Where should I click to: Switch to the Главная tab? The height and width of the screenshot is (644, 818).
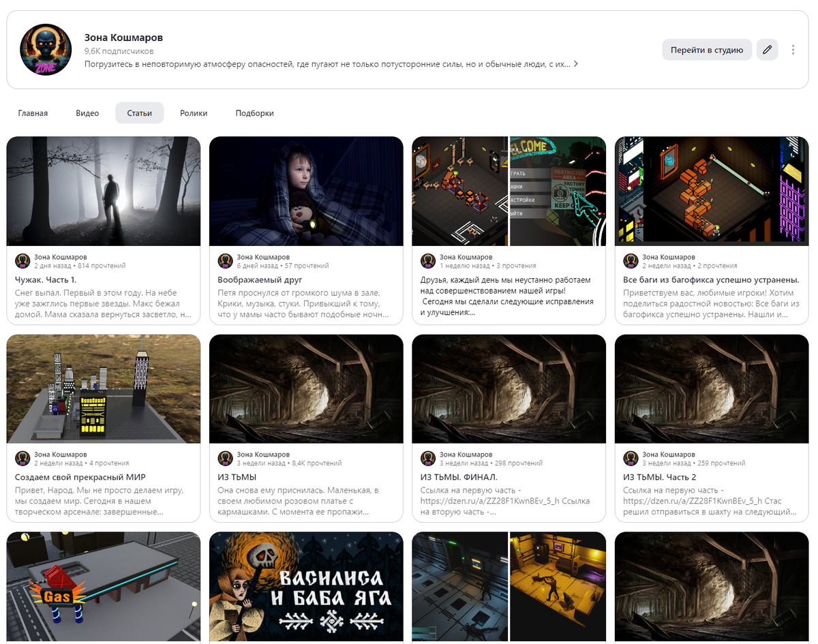pyautogui.click(x=33, y=113)
